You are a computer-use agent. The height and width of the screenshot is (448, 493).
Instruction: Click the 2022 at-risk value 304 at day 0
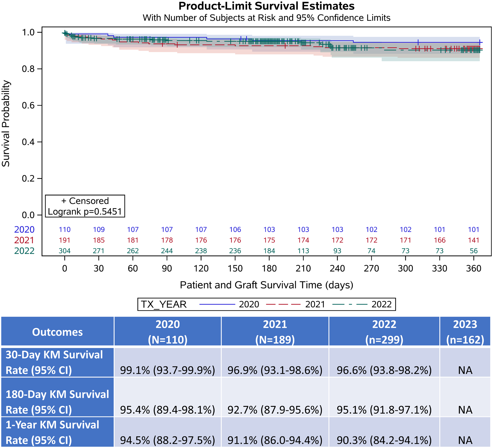(x=65, y=251)
